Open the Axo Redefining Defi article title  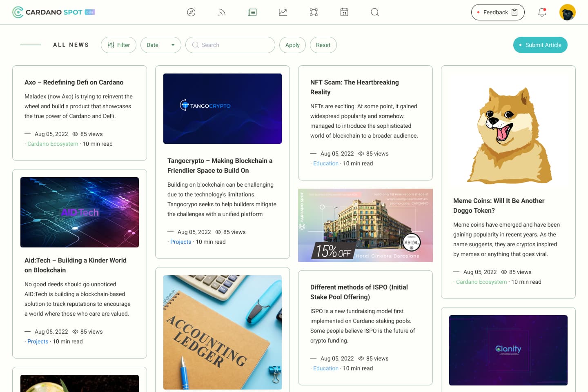(x=74, y=82)
